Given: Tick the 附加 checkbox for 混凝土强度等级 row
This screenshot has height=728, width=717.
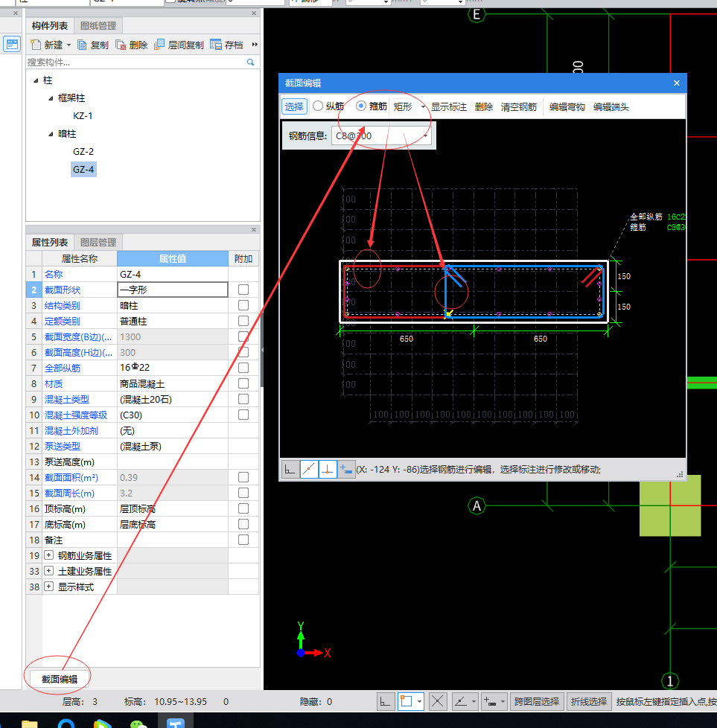Looking at the screenshot, I should [243, 415].
